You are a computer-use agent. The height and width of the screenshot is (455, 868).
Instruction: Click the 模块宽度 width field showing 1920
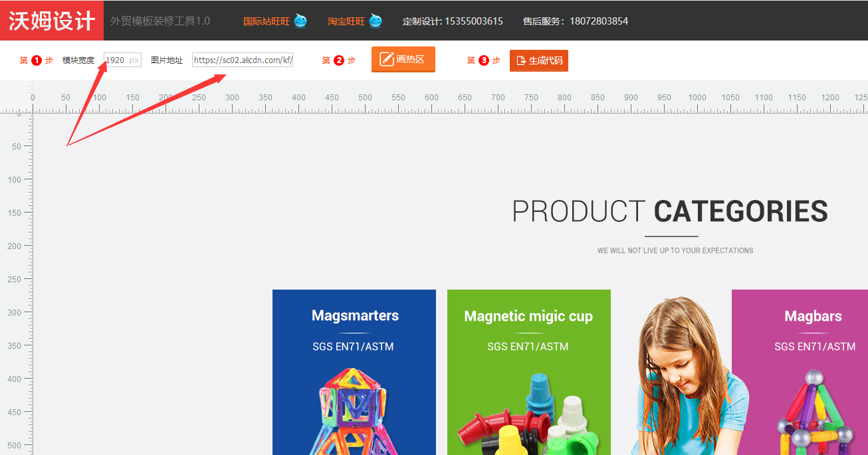pyautogui.click(x=122, y=60)
